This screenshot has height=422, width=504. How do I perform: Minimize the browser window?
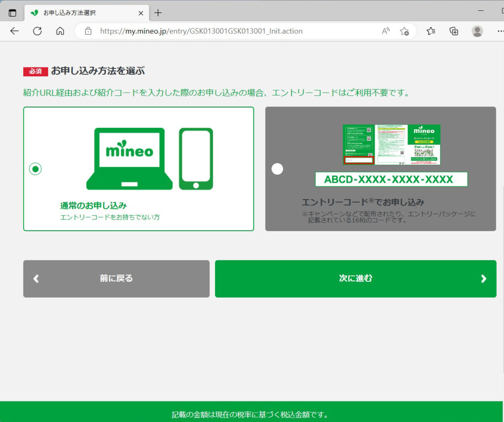coord(481,11)
